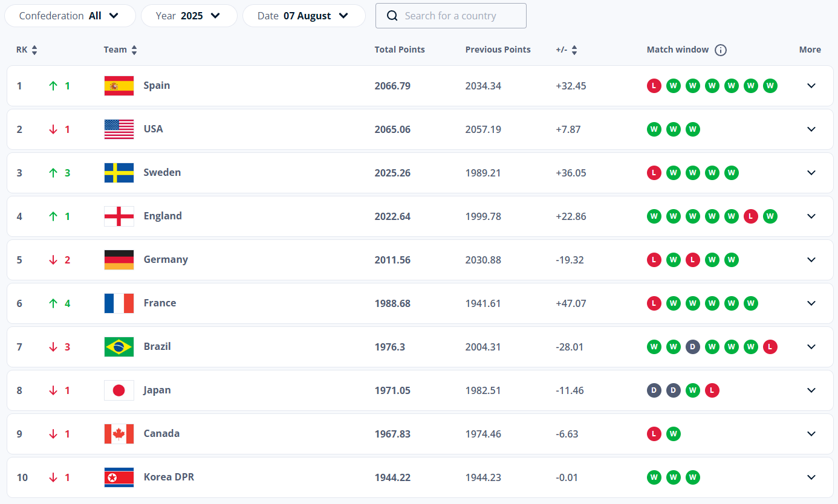Expand more details for USA row

811,129
